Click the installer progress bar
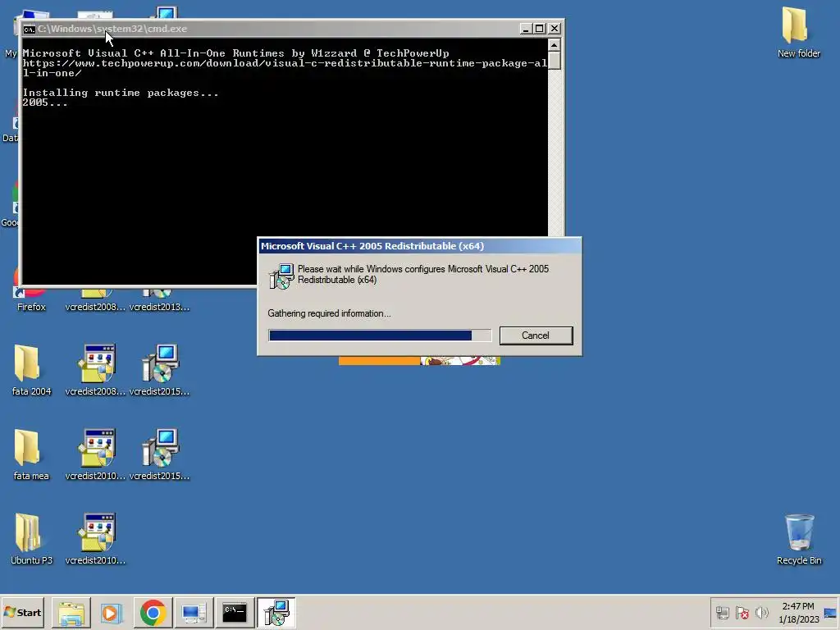840x630 pixels. click(380, 336)
